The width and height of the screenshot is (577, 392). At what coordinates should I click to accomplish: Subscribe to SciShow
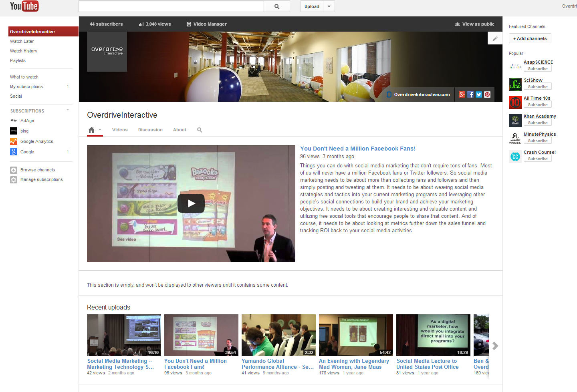point(538,87)
